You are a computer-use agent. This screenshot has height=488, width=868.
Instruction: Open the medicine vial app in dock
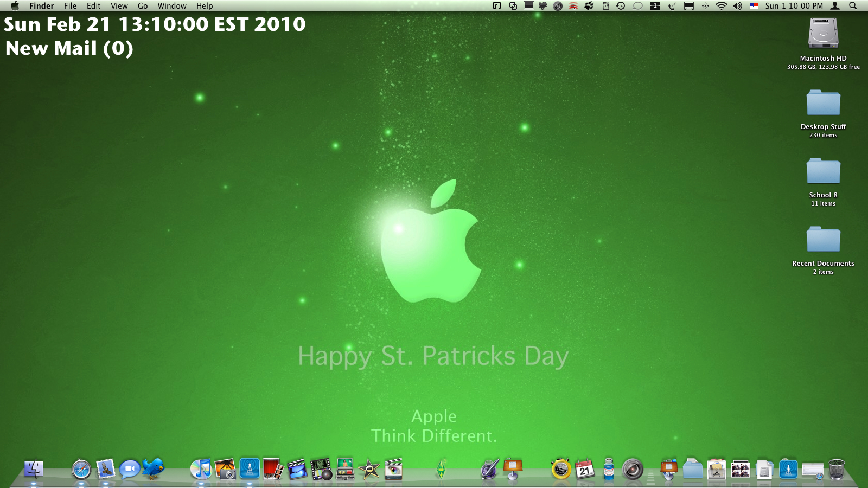609,469
